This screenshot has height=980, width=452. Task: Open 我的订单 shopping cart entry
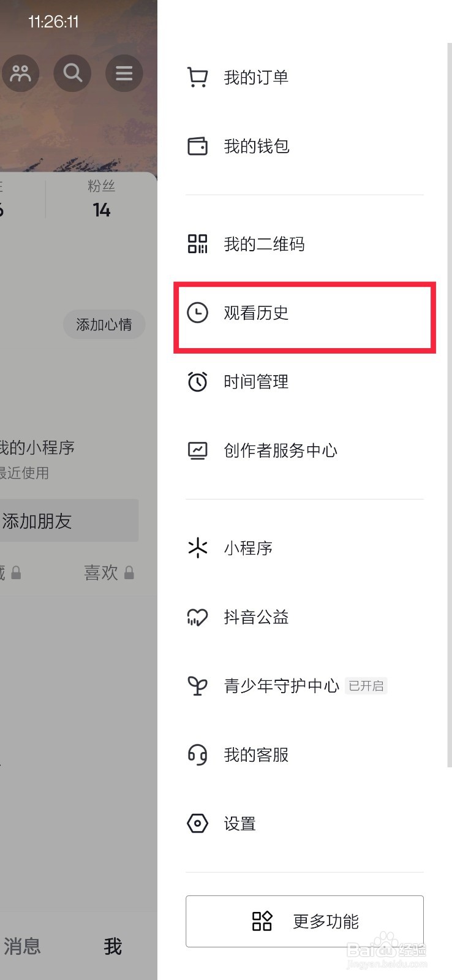(x=255, y=78)
